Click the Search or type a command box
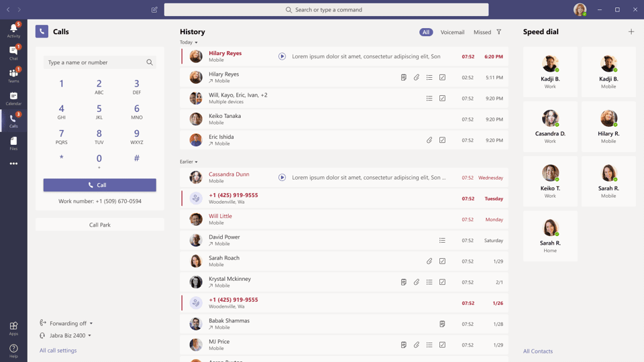 [327, 9]
